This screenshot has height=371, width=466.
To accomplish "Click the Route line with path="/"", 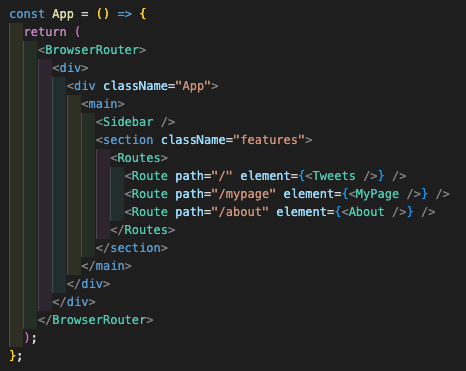I will (265, 176).
